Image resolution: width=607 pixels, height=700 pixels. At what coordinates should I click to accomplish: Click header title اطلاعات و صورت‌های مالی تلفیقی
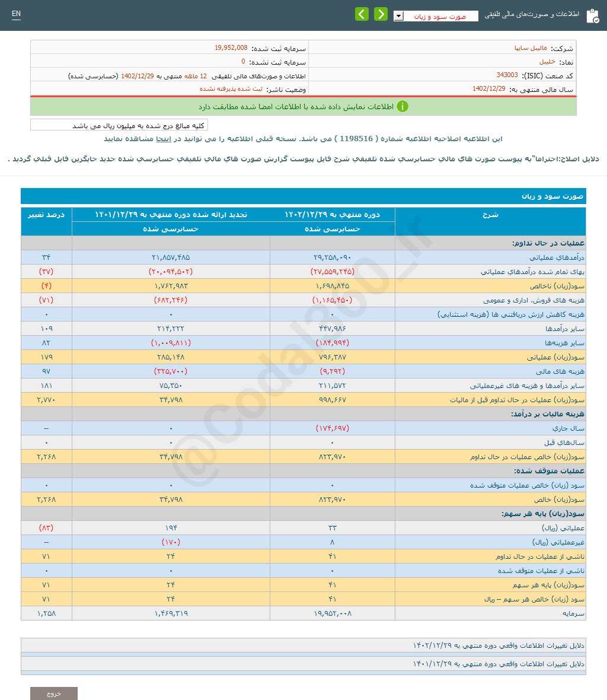click(532, 15)
